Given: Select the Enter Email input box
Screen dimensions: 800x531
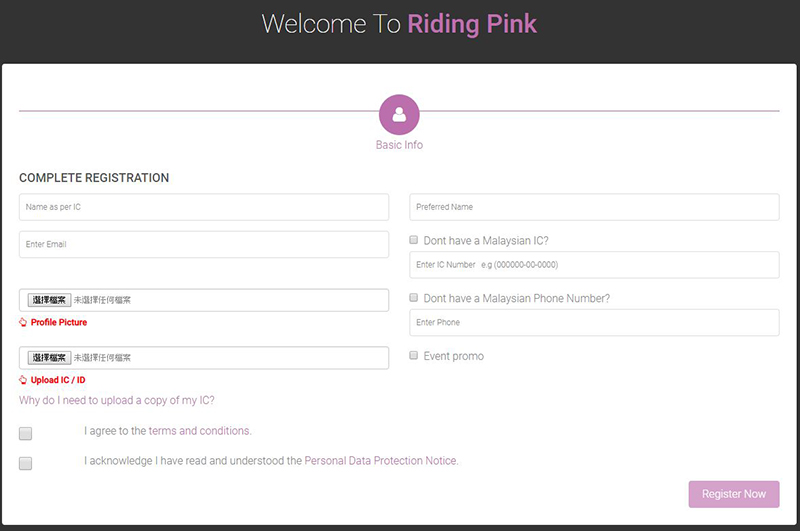Looking at the screenshot, I should [204, 244].
